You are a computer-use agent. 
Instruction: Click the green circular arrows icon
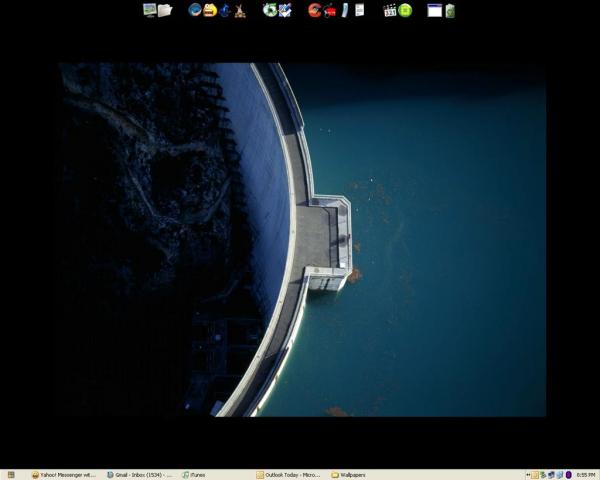click(270, 10)
